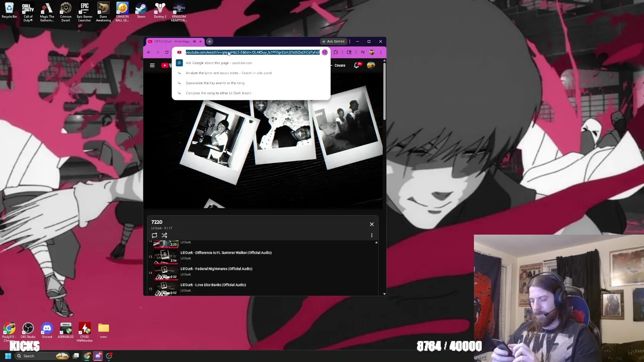This screenshot has width=644, height=362.
Task: Open the Chrome three-dot menu
Action: pos(381,52)
